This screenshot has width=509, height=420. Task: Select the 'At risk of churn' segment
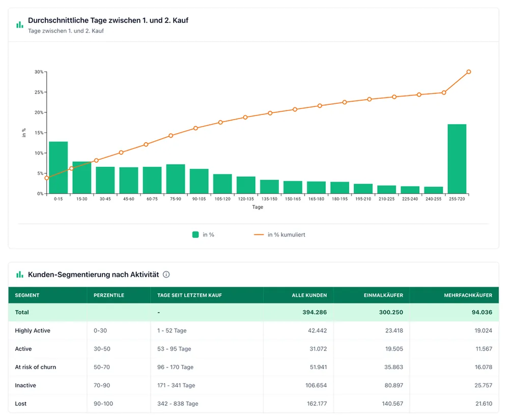(36, 367)
